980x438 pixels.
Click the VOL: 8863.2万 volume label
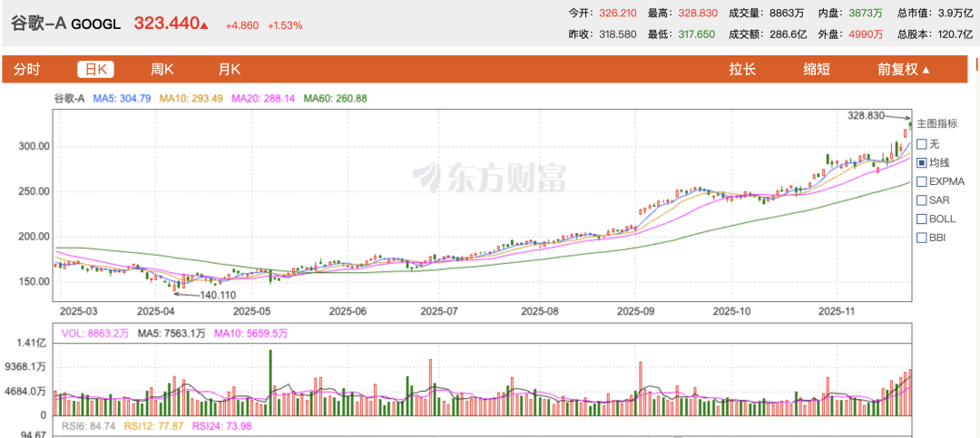pyautogui.click(x=95, y=334)
